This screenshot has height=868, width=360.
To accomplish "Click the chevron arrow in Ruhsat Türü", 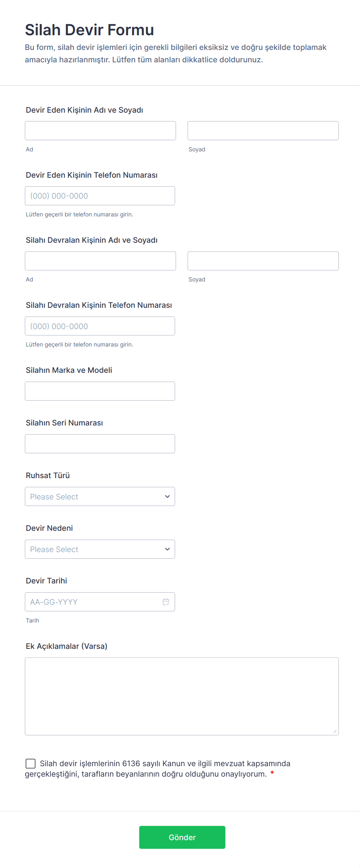I will point(167,496).
